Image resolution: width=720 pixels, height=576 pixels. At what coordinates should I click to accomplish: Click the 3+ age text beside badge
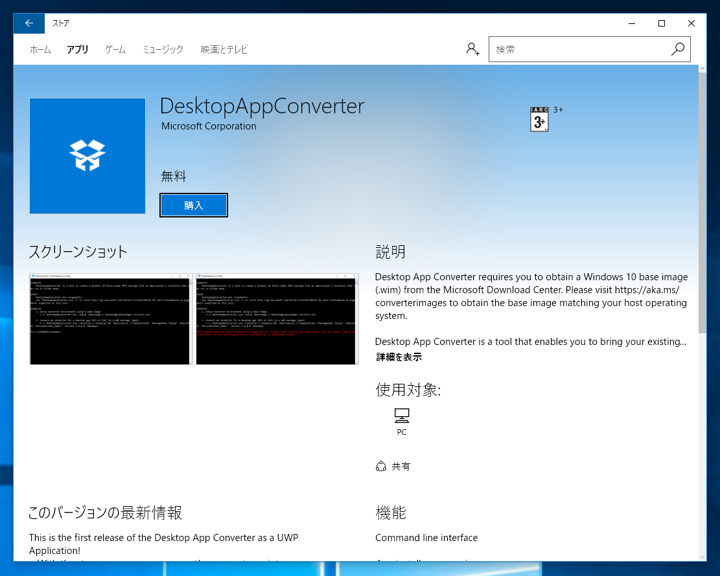pos(558,110)
